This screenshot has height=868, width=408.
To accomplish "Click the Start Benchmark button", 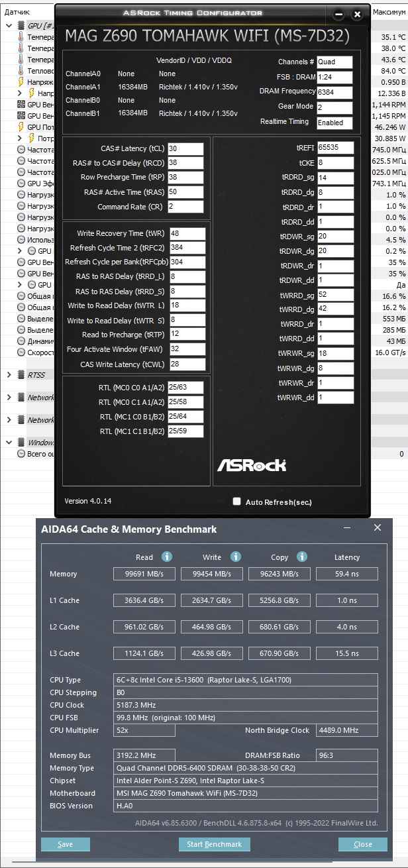I will (x=215, y=844).
